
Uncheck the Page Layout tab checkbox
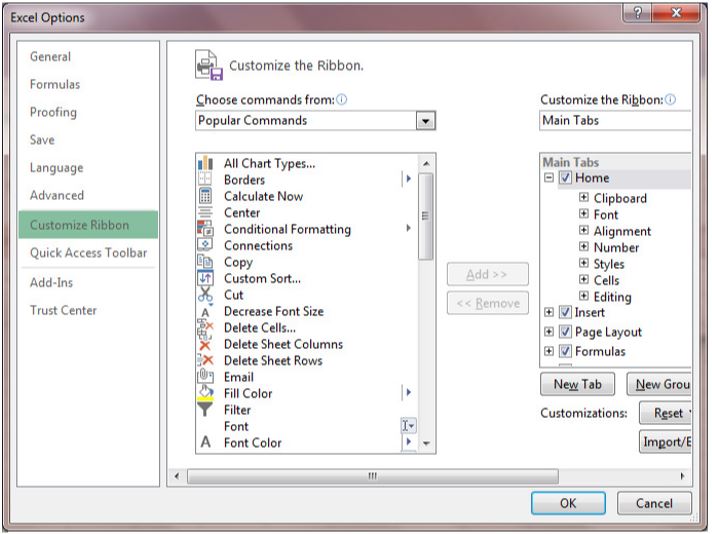(565, 331)
